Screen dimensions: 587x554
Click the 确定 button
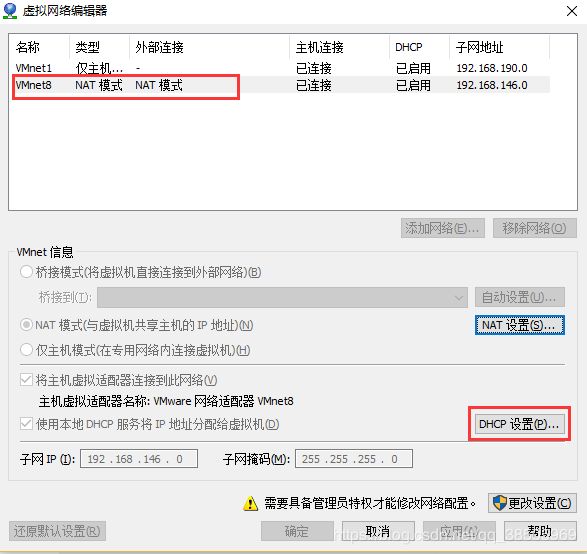click(297, 531)
